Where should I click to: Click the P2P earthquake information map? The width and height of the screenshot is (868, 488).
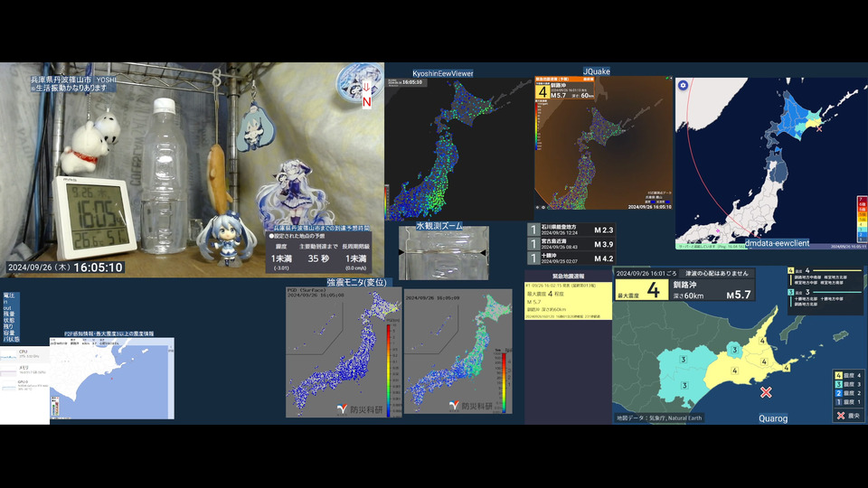click(x=112, y=379)
